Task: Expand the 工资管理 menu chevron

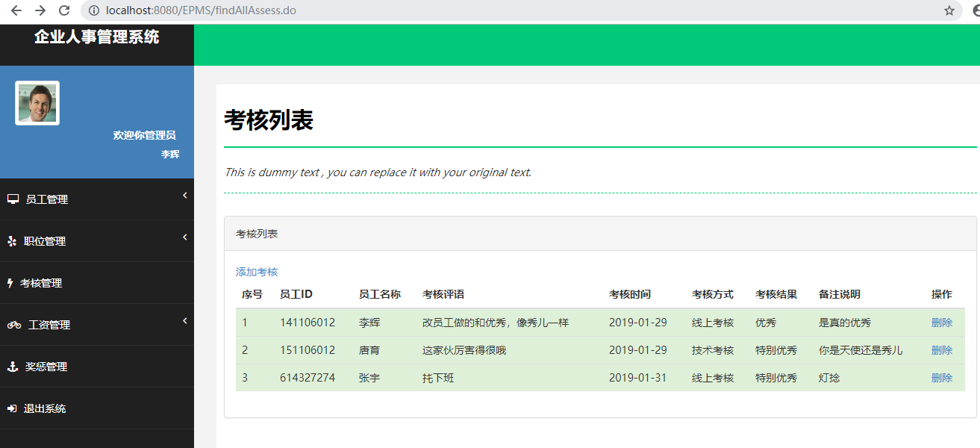Action: (x=184, y=320)
